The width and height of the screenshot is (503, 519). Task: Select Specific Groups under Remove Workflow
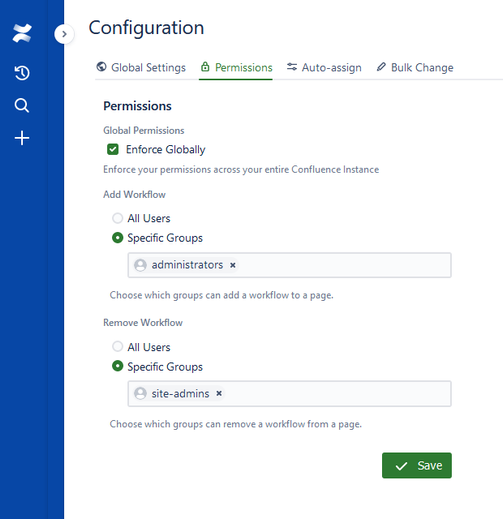(117, 366)
